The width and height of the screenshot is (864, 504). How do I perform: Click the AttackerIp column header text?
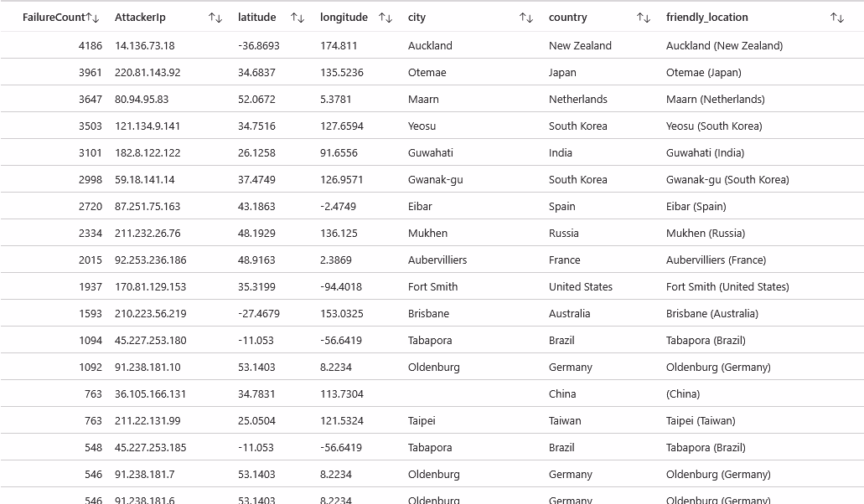click(140, 18)
